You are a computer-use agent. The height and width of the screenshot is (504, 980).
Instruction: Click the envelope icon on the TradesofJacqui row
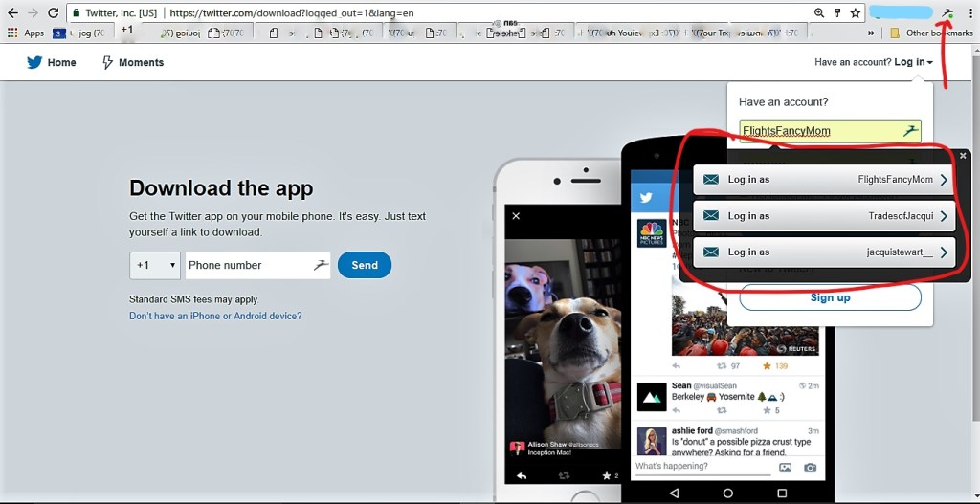711,216
